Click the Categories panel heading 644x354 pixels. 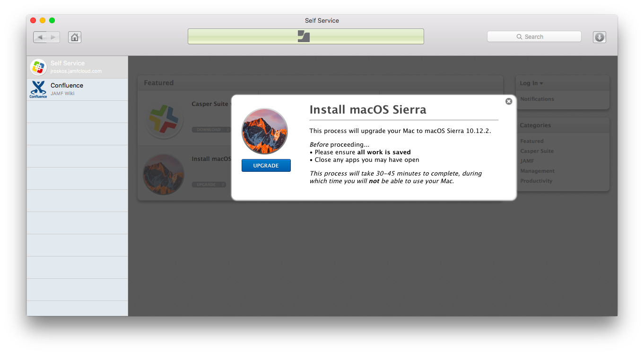[535, 125]
